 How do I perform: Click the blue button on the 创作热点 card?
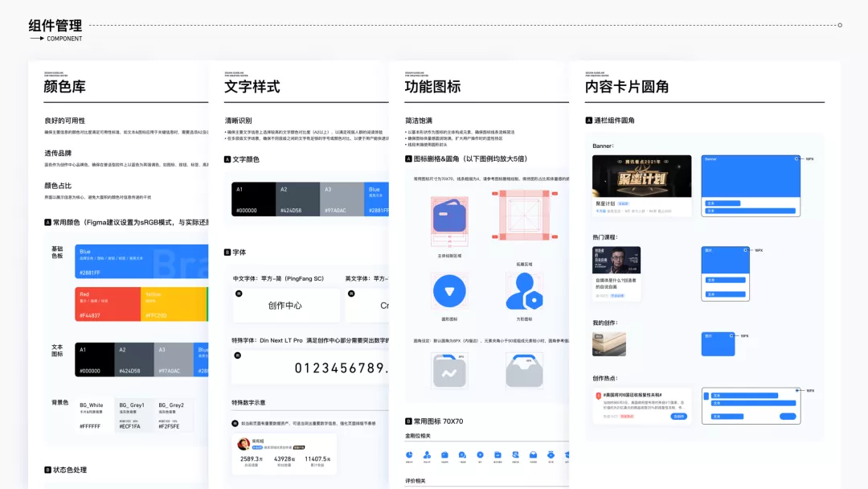pyautogui.click(x=678, y=416)
